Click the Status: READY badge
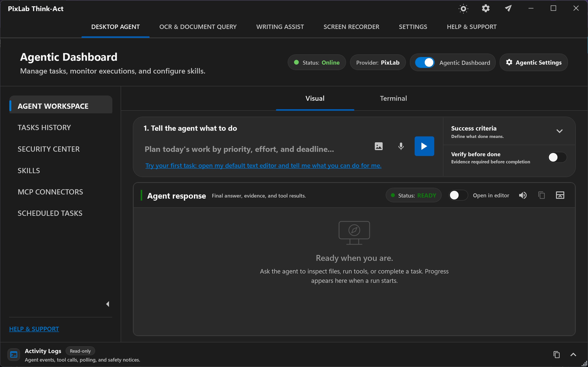Viewport: 588px width, 367px height. click(x=414, y=195)
